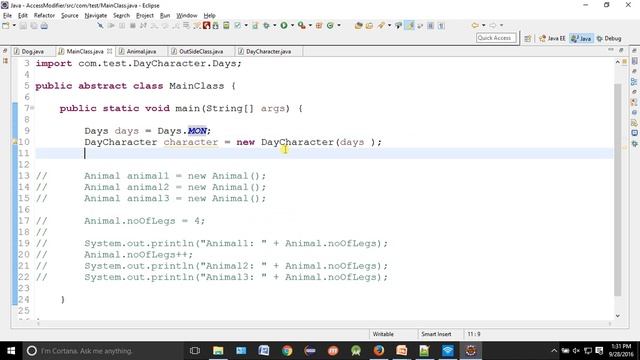Click the Smart Insert status bar entry

pyautogui.click(x=436, y=334)
